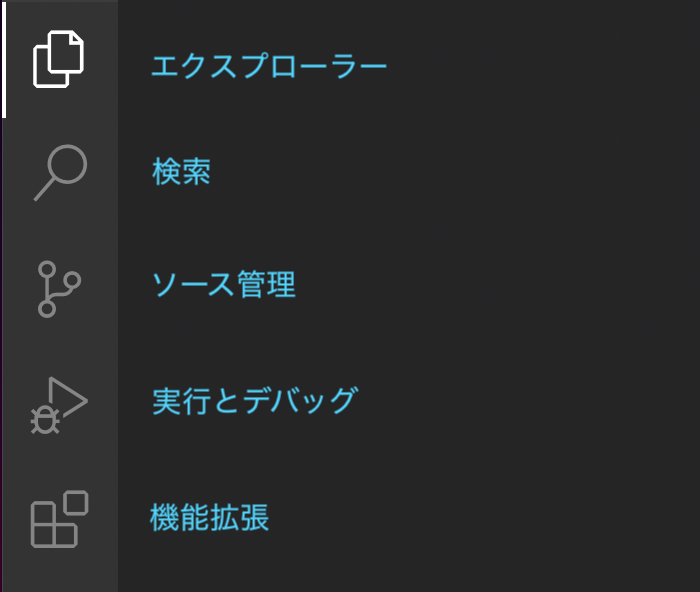
Task: Open the Run and Debug bug icon
Action: [59, 405]
